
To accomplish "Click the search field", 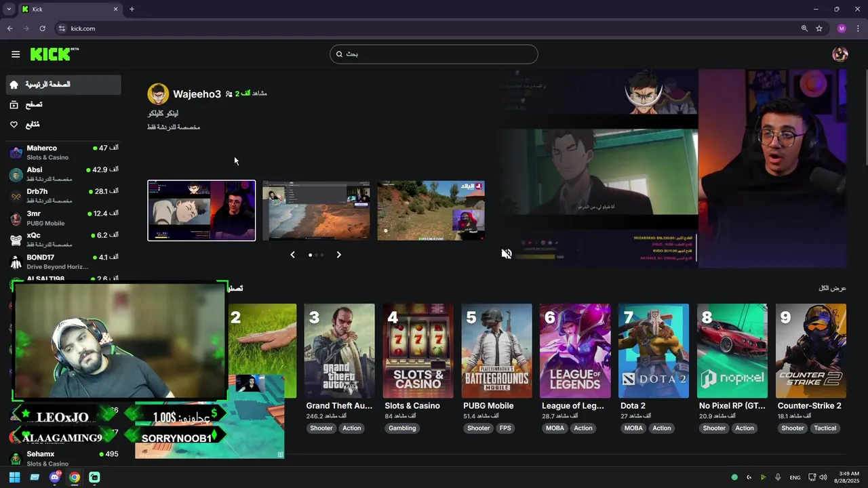I will pyautogui.click(x=434, y=54).
